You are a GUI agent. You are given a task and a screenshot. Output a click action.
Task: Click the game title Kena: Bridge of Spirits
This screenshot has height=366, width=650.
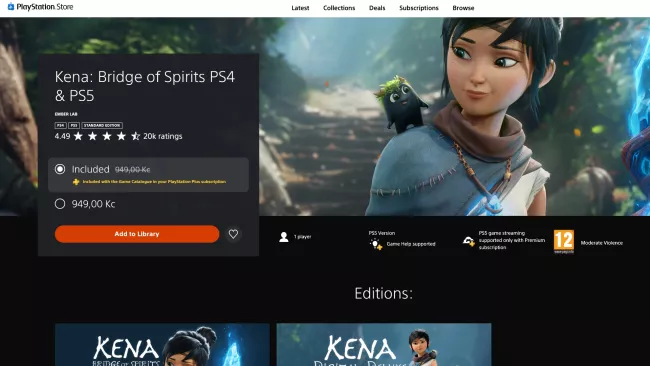coord(145,86)
